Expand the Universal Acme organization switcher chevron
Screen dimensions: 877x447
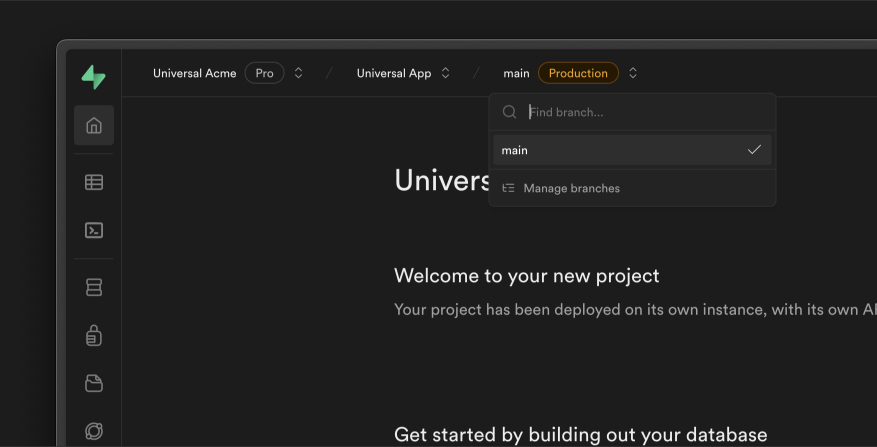point(299,73)
